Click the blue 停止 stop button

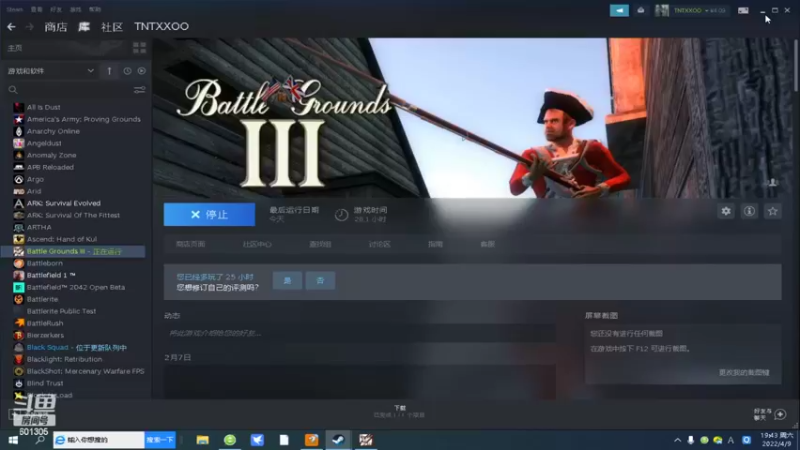coord(209,215)
